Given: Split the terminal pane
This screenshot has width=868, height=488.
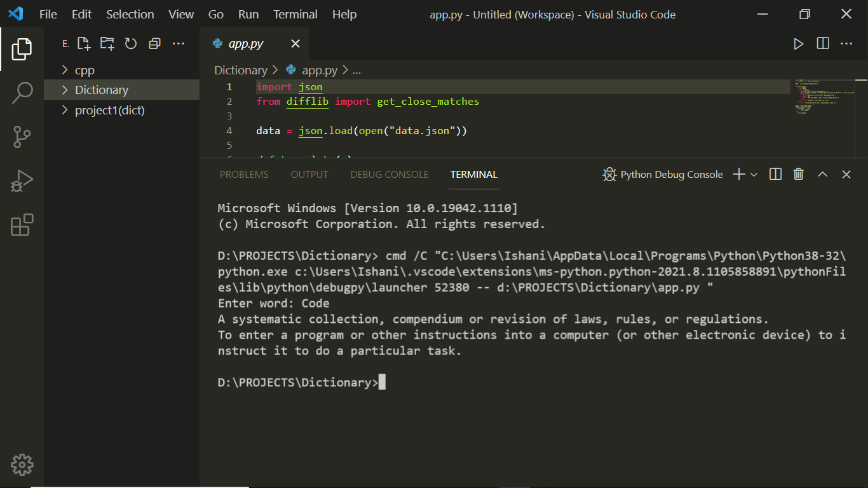Looking at the screenshot, I should pos(775,173).
